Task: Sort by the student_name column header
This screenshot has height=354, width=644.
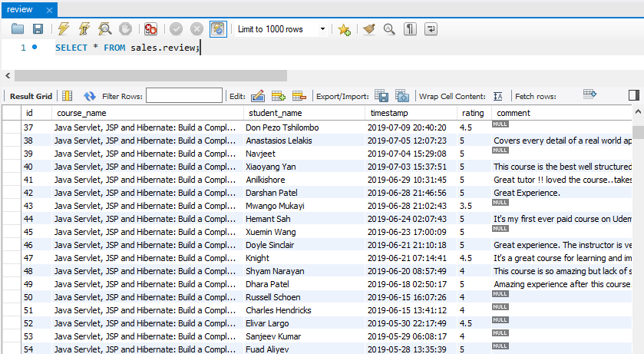Action: [x=276, y=113]
